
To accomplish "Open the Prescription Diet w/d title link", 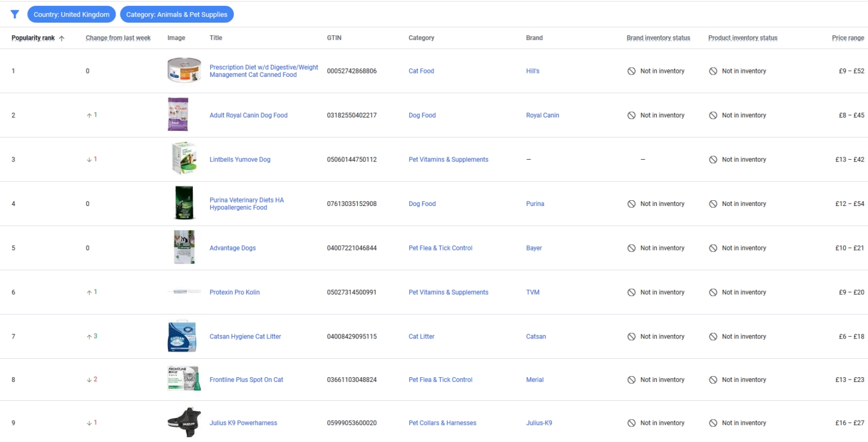I will pyautogui.click(x=263, y=71).
